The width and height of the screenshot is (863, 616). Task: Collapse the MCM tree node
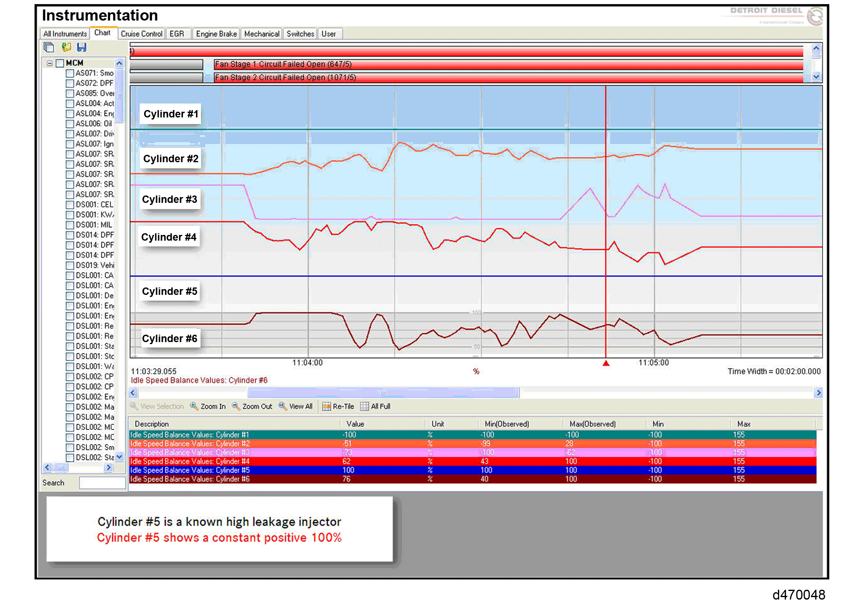point(50,63)
